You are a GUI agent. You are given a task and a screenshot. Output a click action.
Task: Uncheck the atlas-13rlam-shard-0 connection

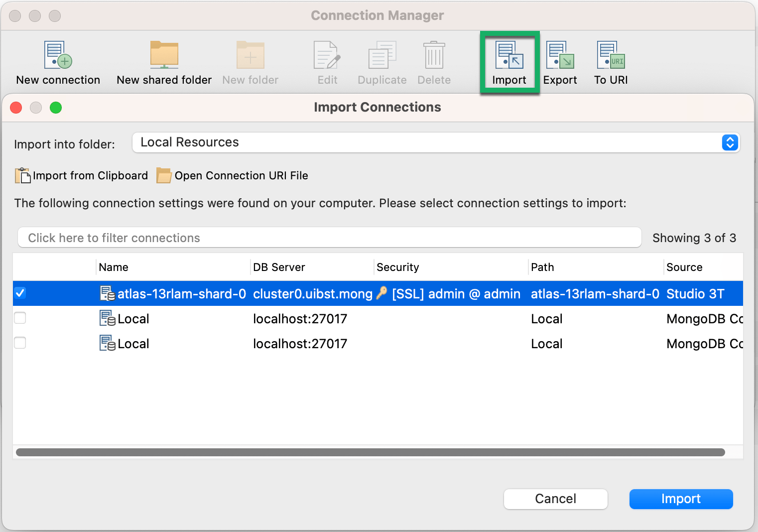[x=20, y=293]
